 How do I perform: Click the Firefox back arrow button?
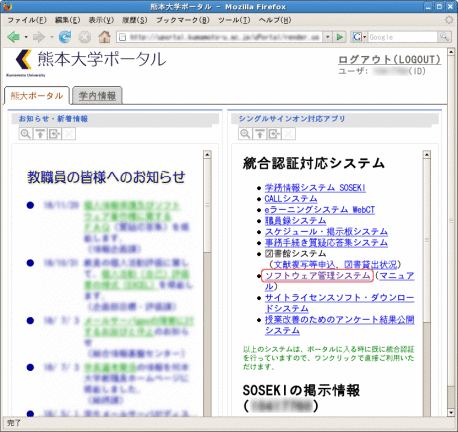[13, 37]
